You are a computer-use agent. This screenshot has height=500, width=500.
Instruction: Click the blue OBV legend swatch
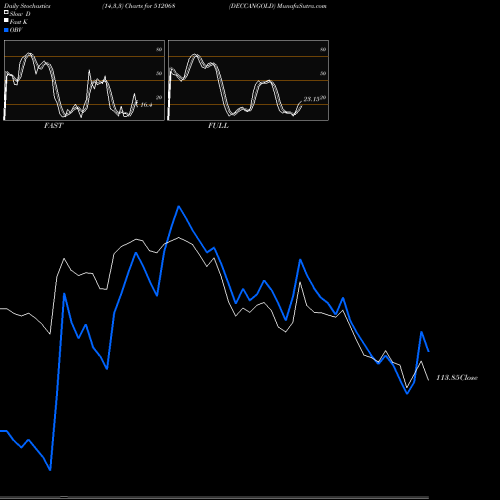(x=6, y=30)
